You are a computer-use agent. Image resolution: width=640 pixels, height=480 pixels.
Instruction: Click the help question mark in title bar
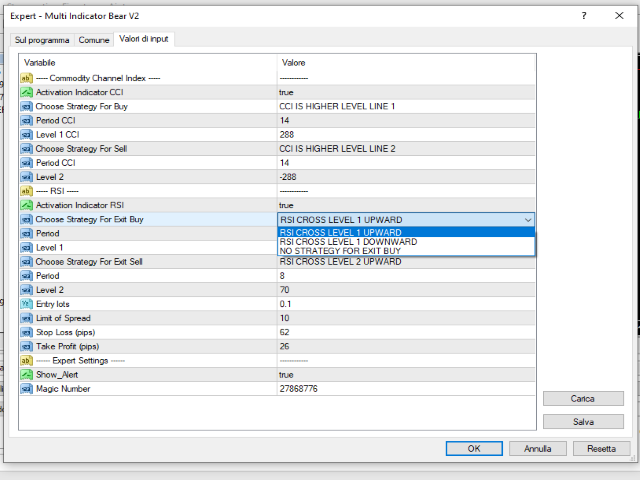(582, 17)
